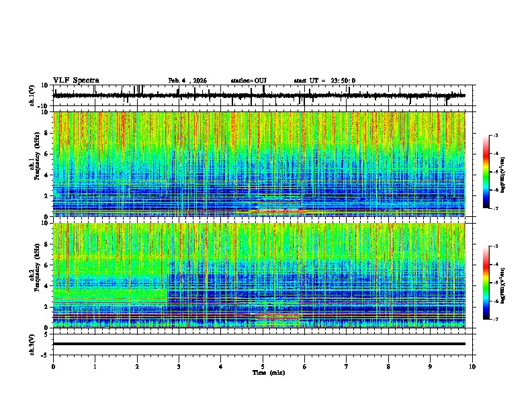
Task: Click the thick black ch.3 signal line
Action: coord(259,344)
